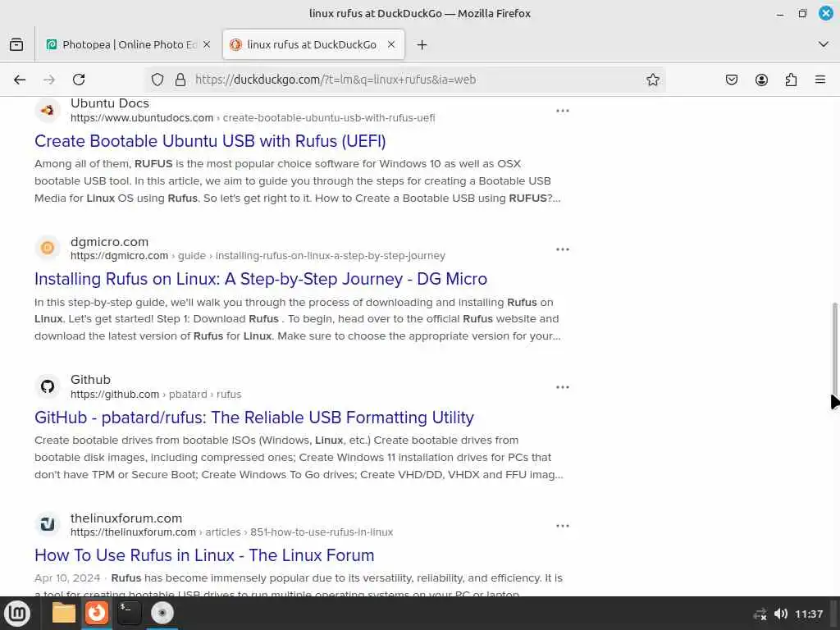Switch to Photopea tab
The width and height of the screenshot is (840, 630).
[x=128, y=44]
